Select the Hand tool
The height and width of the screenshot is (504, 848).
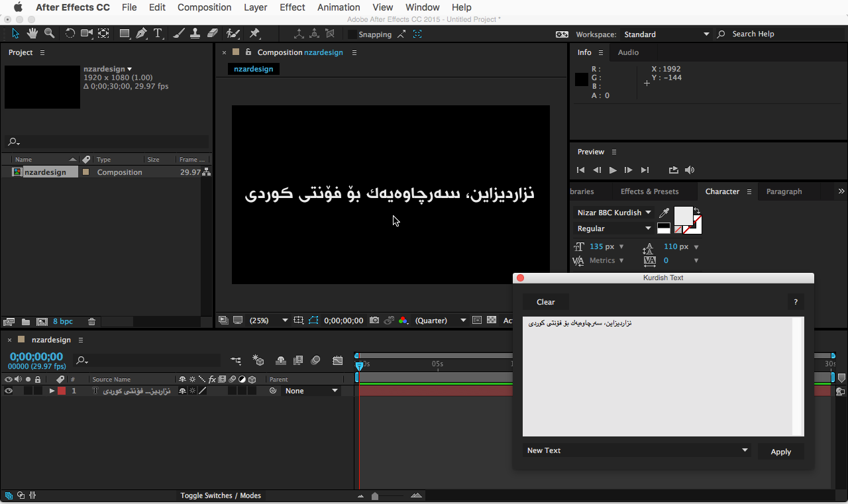[x=32, y=33]
